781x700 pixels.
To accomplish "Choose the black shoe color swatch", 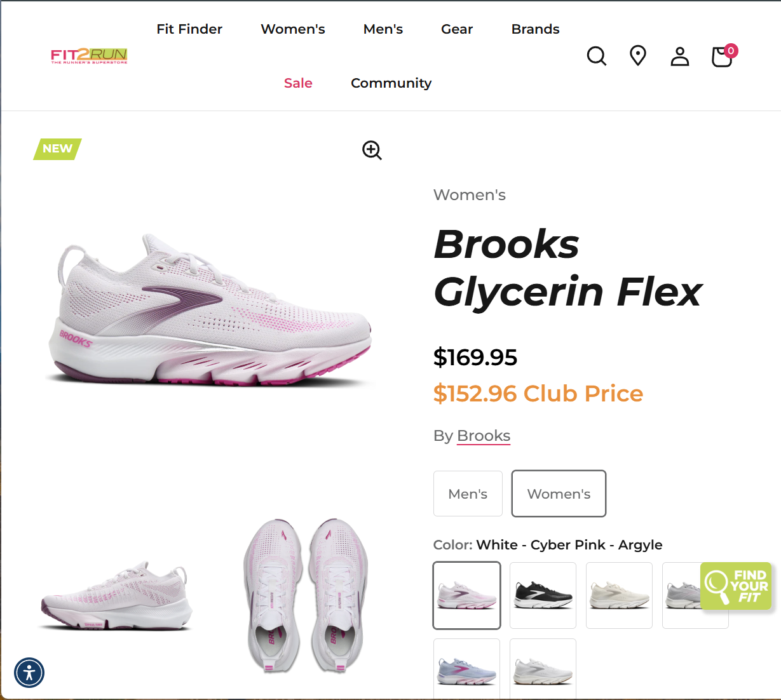I will tap(543, 595).
